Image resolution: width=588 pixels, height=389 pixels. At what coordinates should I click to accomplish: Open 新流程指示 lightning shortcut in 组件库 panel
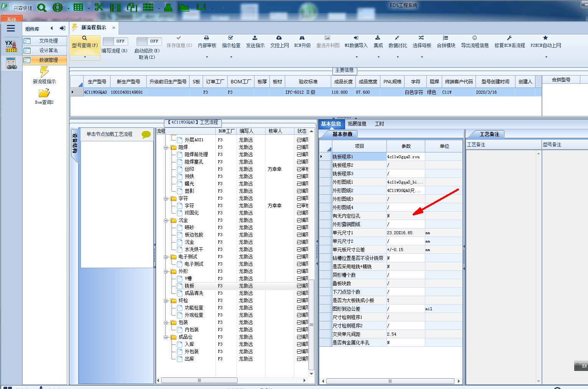coord(44,75)
